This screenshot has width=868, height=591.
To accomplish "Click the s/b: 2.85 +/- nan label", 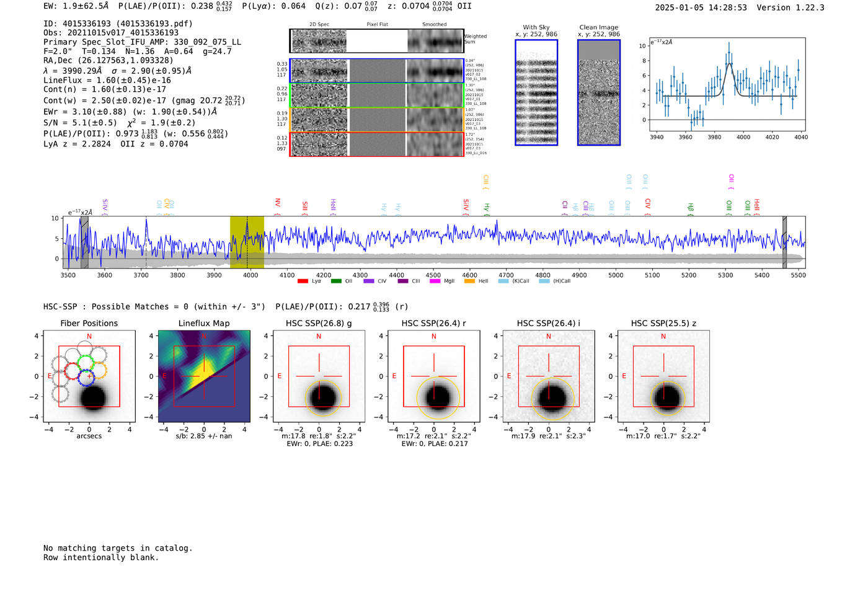I will coord(204,436).
